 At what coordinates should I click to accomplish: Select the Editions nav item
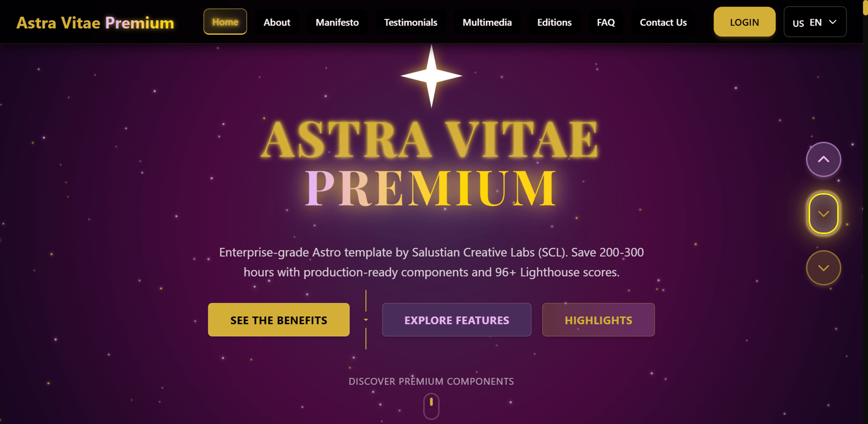554,23
